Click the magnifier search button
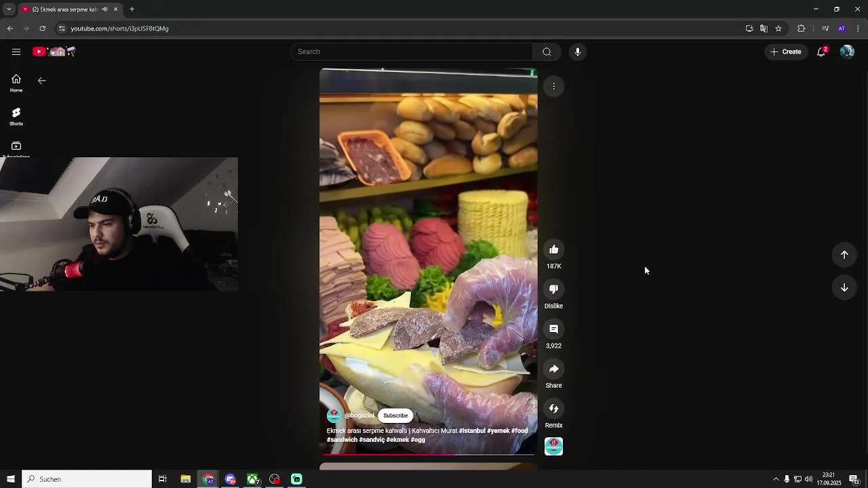Image resolution: width=868 pixels, height=488 pixels. [x=547, y=52]
